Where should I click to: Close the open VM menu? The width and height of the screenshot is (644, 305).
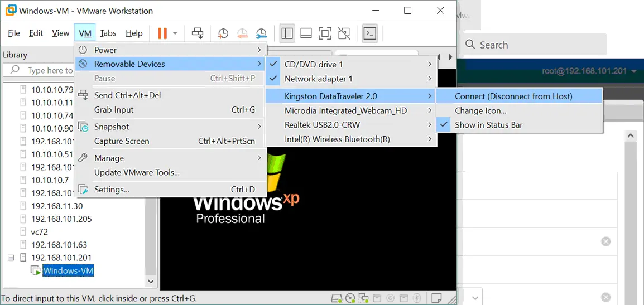point(85,33)
